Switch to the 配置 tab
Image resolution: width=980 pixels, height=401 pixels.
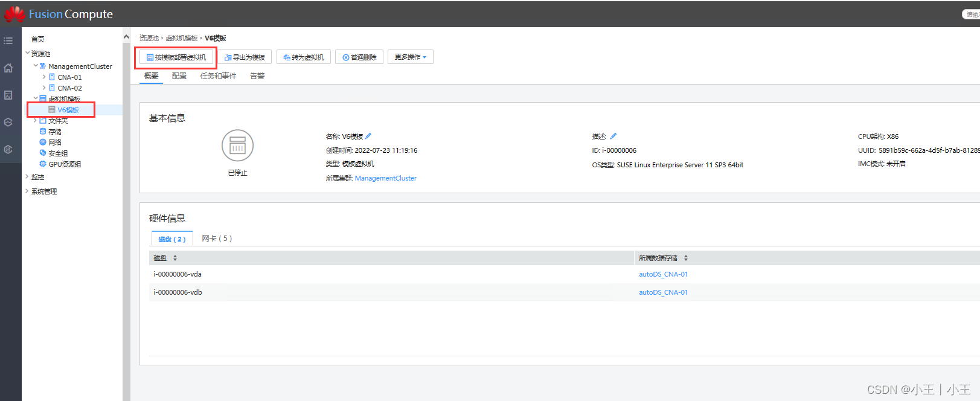coord(179,75)
